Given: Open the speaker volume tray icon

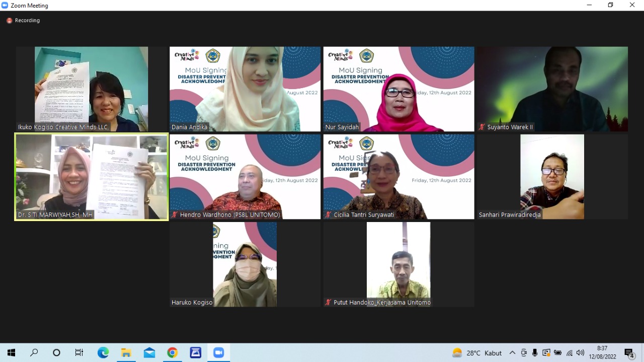Looking at the screenshot, I should 580,353.
